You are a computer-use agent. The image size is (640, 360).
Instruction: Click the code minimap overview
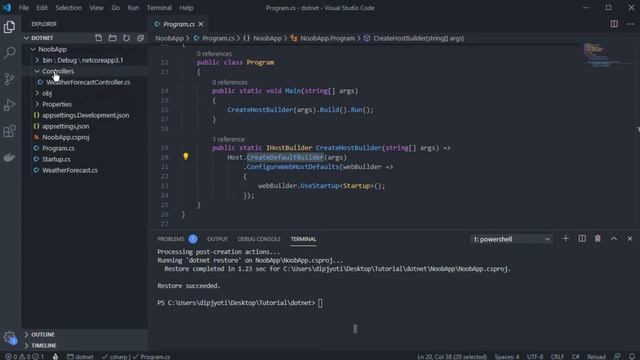pyautogui.click(x=602, y=55)
